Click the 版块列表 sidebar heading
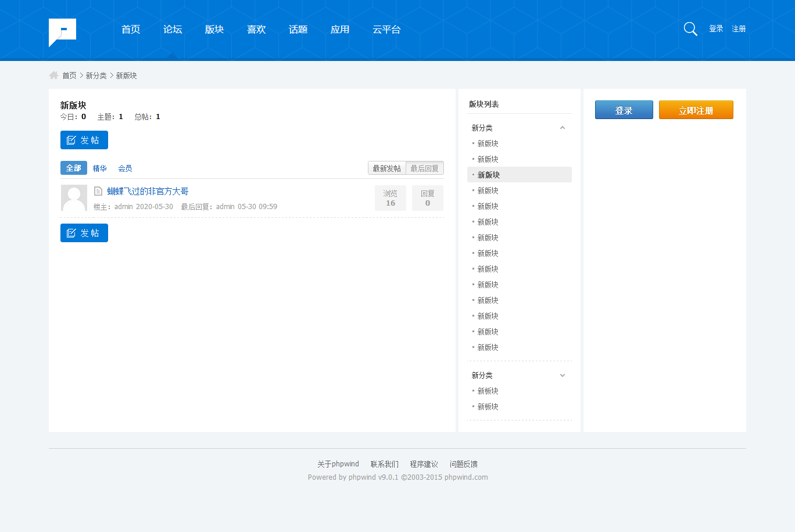 (x=484, y=105)
